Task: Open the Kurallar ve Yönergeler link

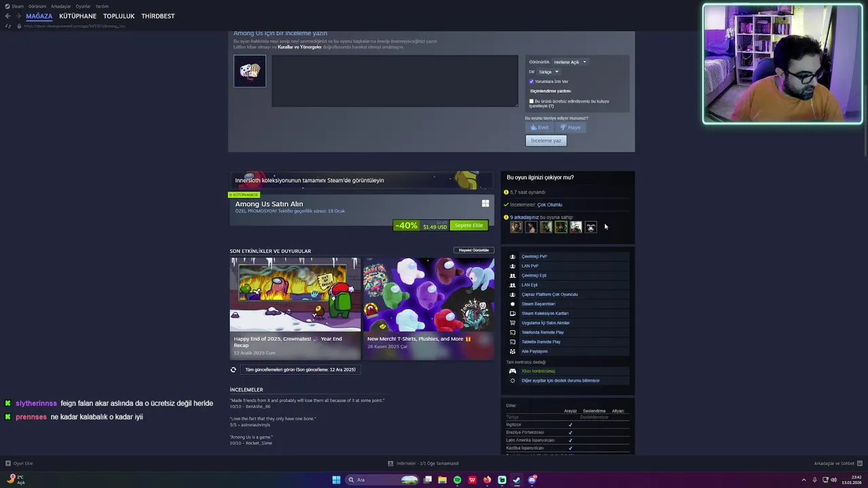Action: (300, 47)
